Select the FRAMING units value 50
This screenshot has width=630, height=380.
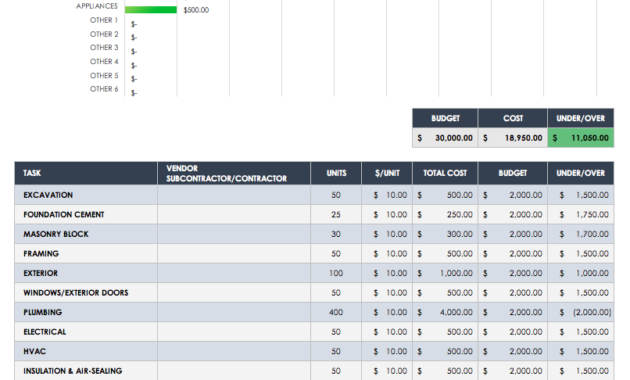336,253
